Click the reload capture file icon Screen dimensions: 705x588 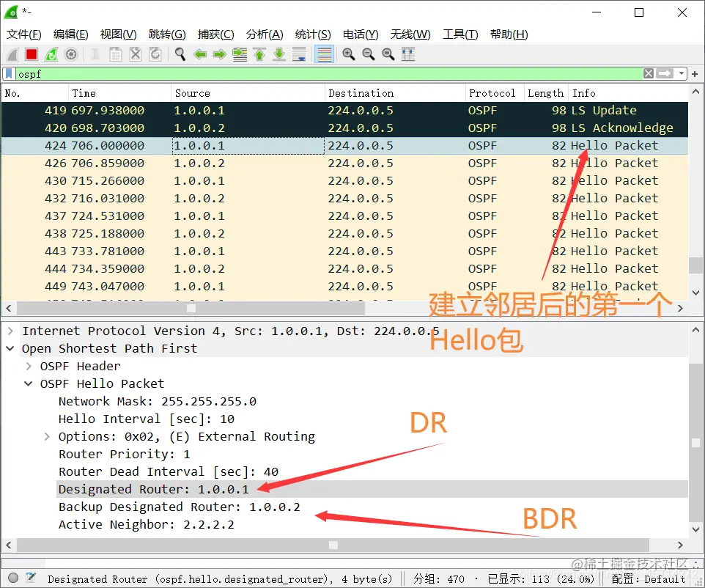(155, 54)
